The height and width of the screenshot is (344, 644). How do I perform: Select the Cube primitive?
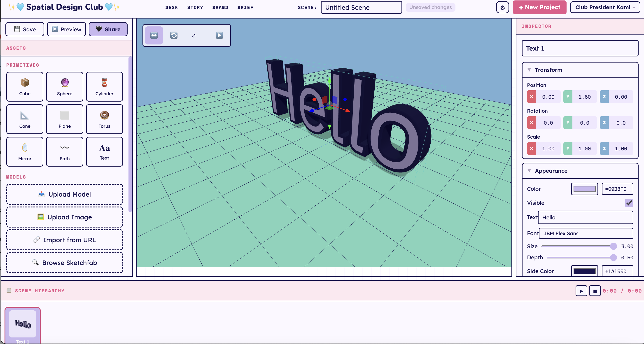point(25,87)
